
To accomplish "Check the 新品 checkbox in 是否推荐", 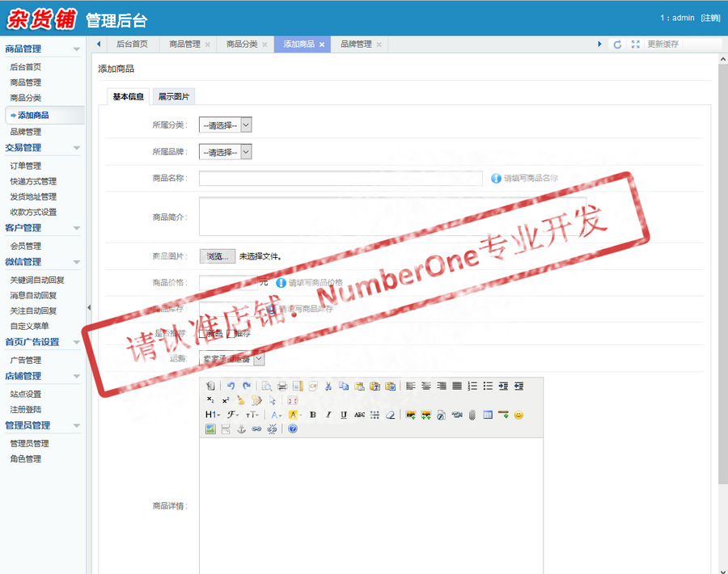I will pos(202,334).
